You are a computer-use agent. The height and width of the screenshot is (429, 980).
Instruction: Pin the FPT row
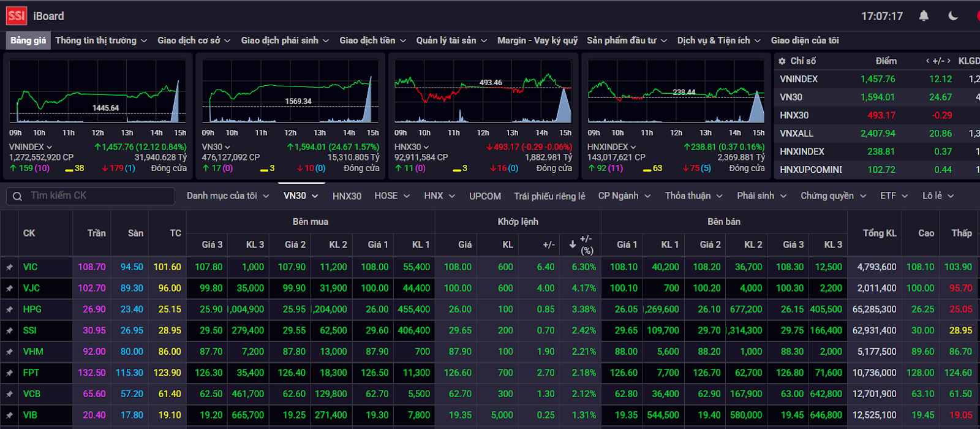9,373
